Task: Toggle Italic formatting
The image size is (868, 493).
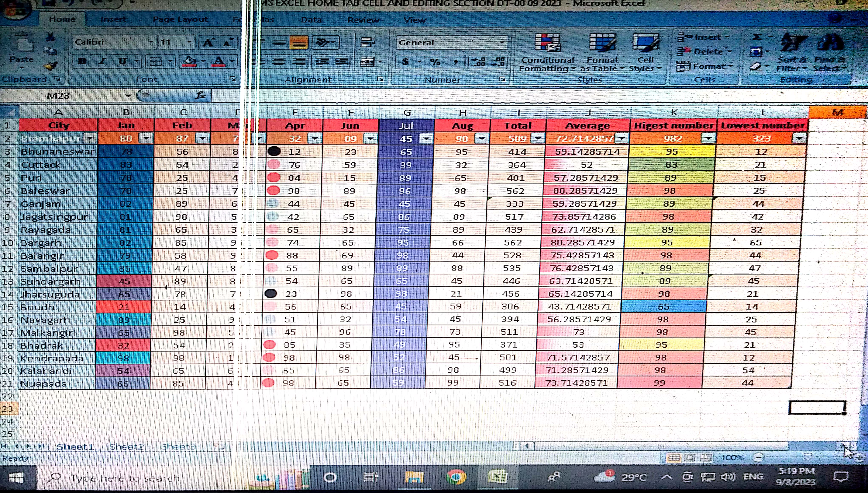Action: [102, 61]
